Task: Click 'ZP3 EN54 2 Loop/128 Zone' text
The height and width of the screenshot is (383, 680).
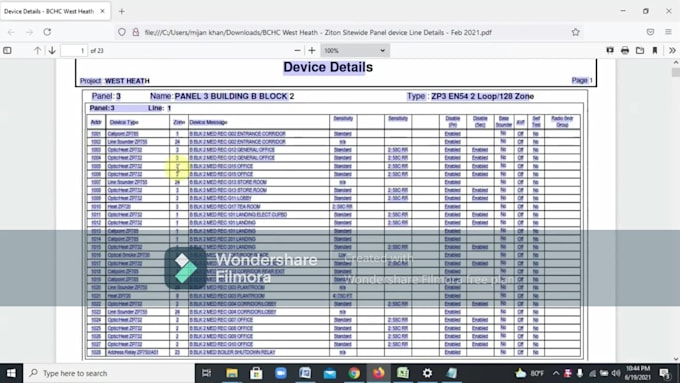Action: 482,96
